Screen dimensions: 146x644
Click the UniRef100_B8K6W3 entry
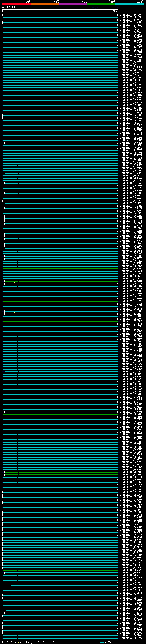coord(131,633)
